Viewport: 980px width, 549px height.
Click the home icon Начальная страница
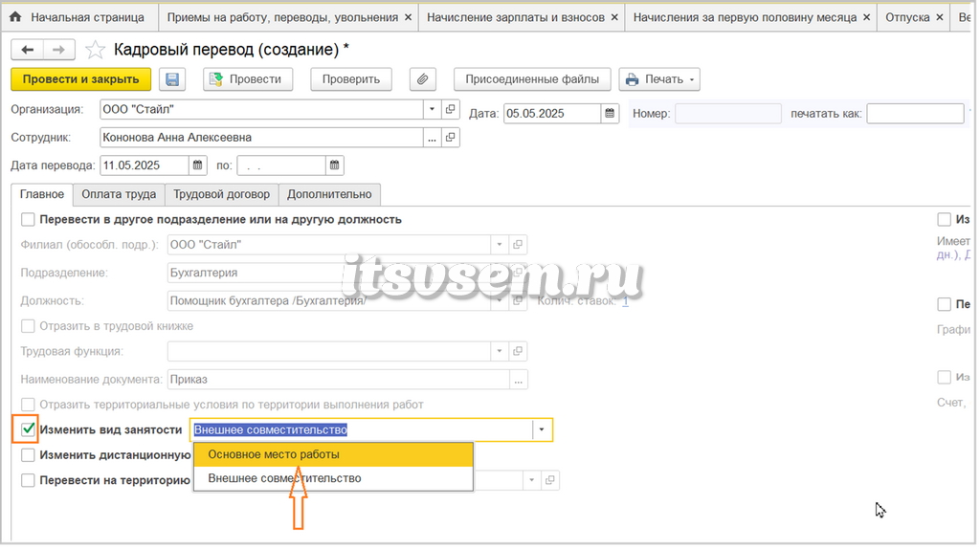[15, 17]
